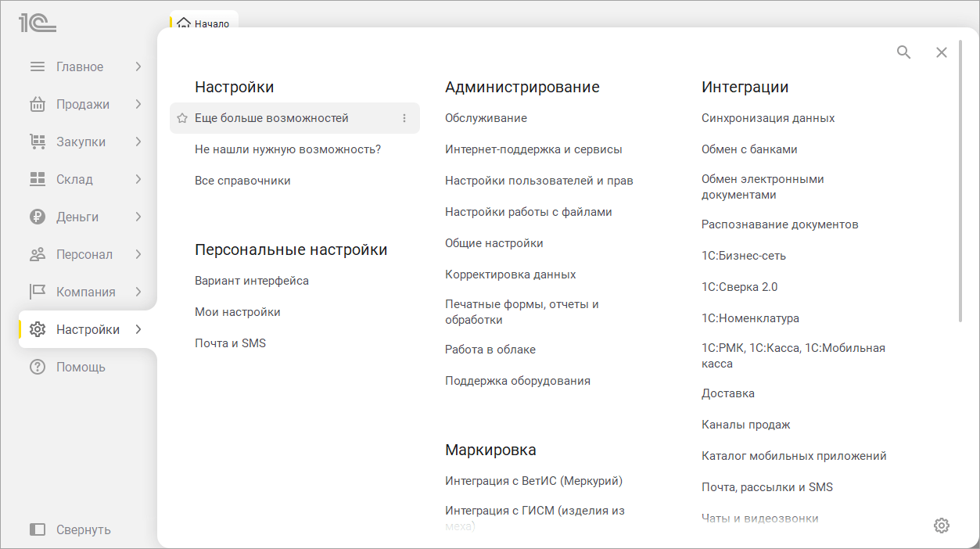Click the shopping basket Продажи icon
Image resolution: width=980 pixels, height=549 pixels.
(x=38, y=104)
